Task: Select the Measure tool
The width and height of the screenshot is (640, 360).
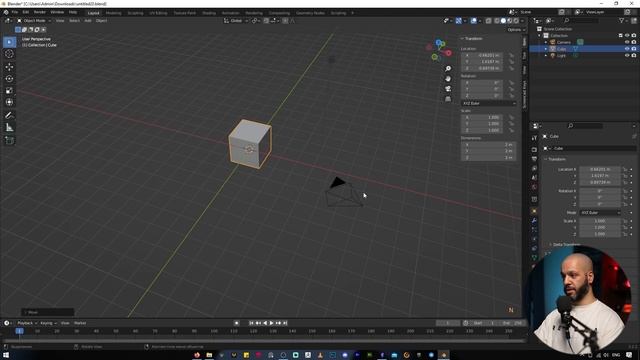Action: point(9,128)
